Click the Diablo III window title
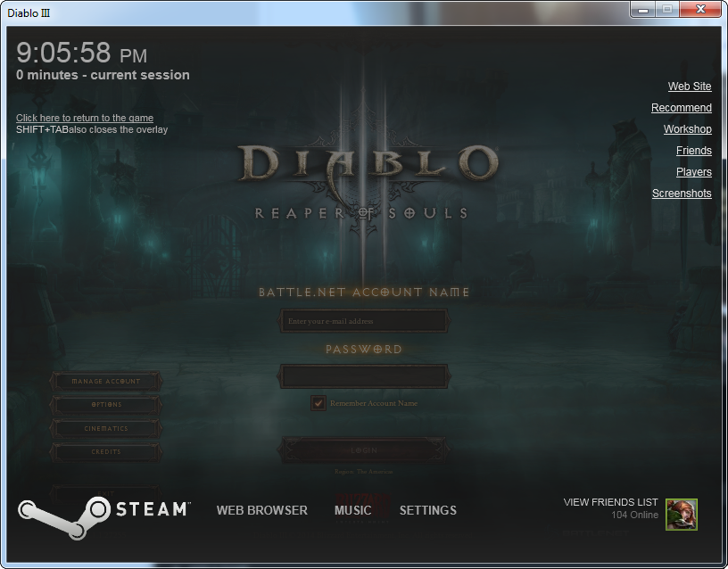Viewport: 728px width, 569px height. (29, 13)
